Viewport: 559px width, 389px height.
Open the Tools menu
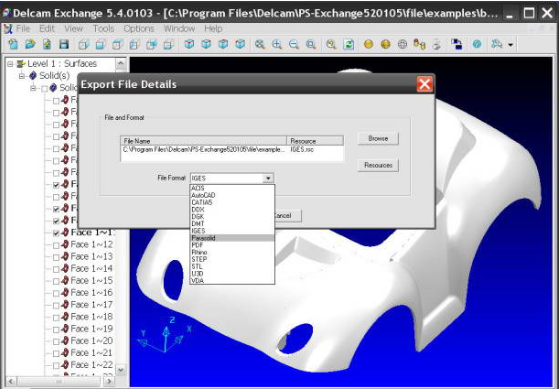coord(103,29)
